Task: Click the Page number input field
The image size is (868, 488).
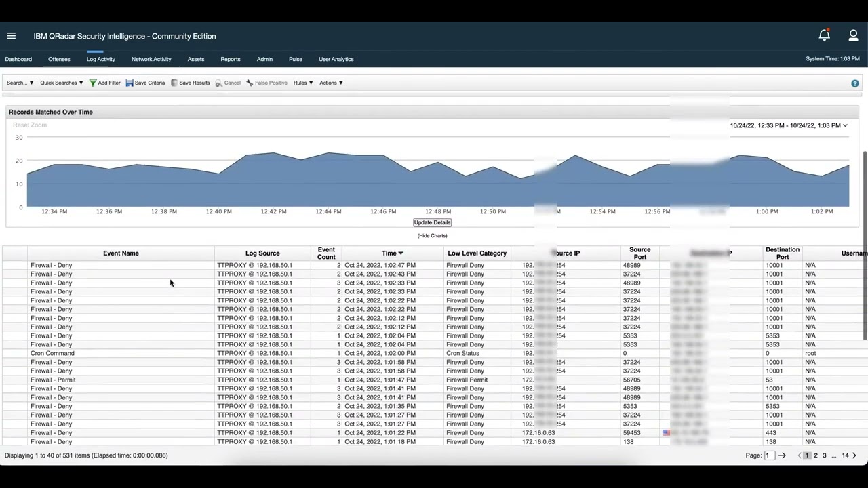Action: (770, 455)
